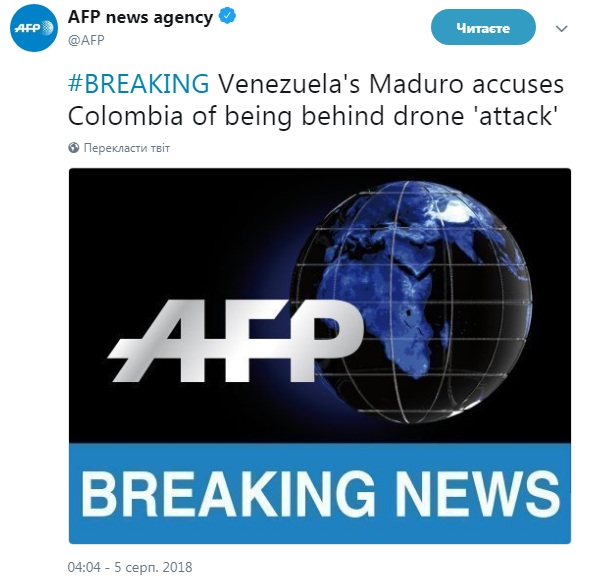The height and width of the screenshot is (586, 599).
Task: Open the AFP news agency display name
Action: pyautogui.click(x=140, y=18)
